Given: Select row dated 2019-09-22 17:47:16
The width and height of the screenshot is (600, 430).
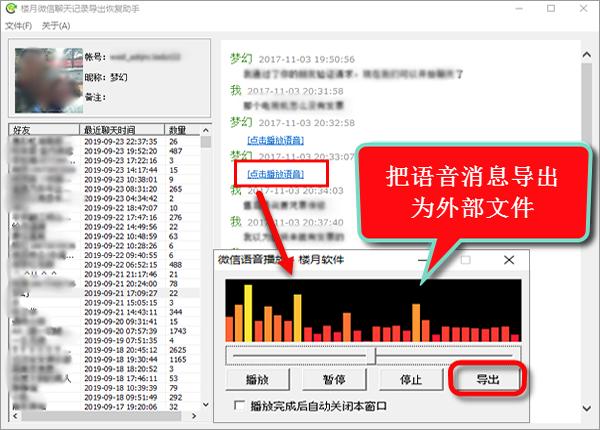Looking at the screenshot, I should (x=104, y=217).
